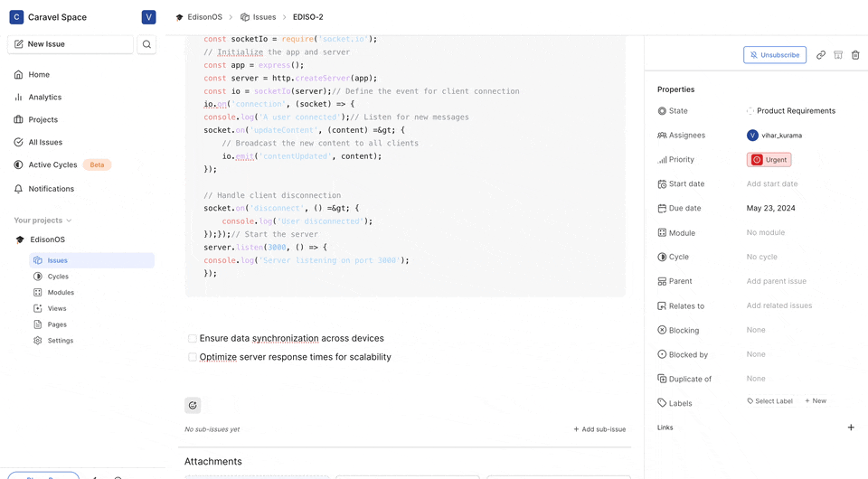Click 'Add sub-issue' link

coord(599,429)
